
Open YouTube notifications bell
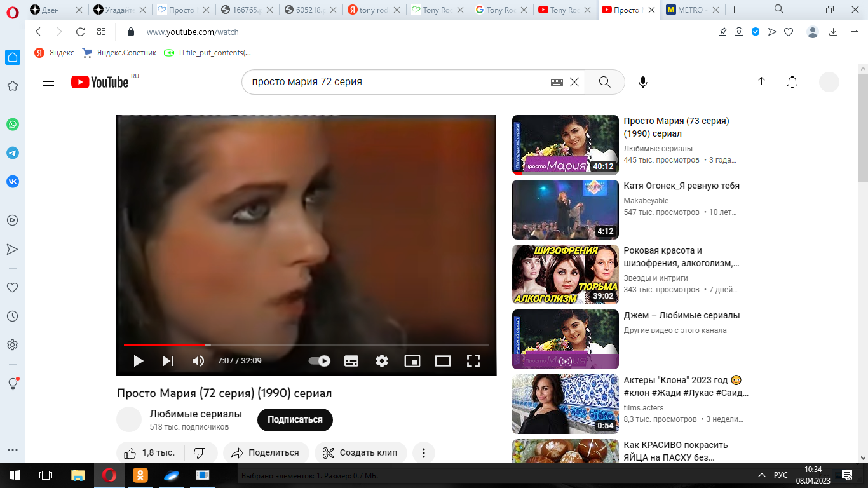click(x=792, y=81)
